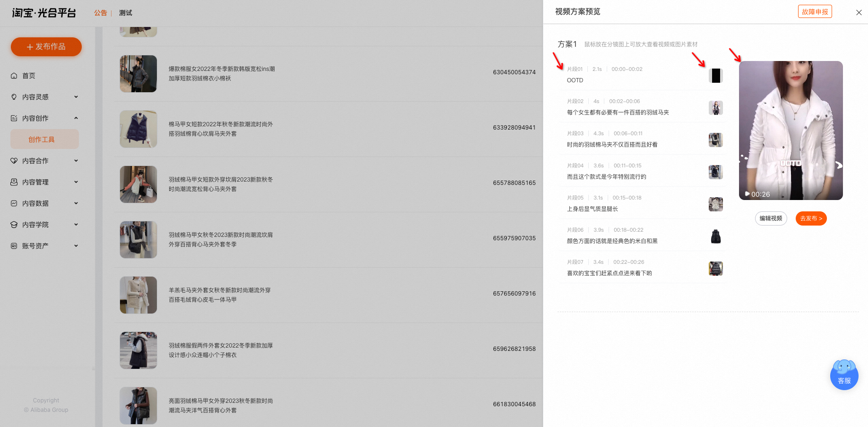This screenshot has width=868, height=427.
Task: Click the lightbulb icon for 内容灵感
Action: [14, 97]
